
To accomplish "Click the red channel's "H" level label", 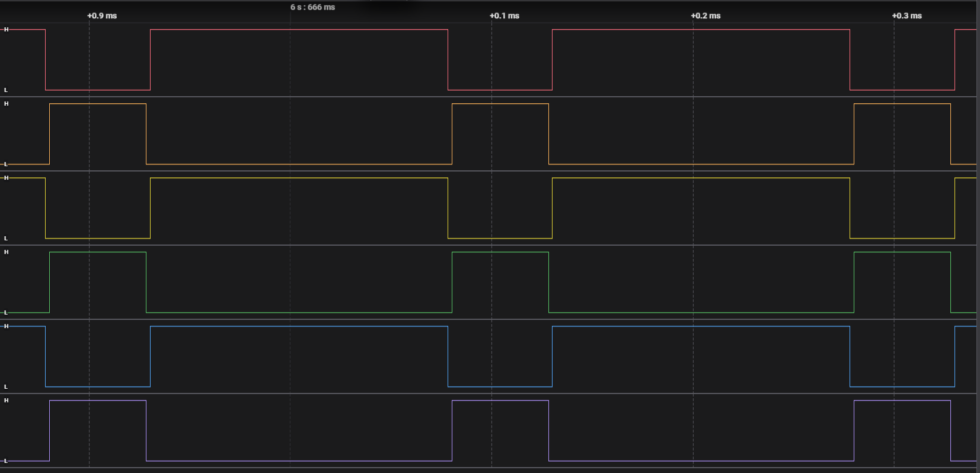I will pyautogui.click(x=7, y=29).
